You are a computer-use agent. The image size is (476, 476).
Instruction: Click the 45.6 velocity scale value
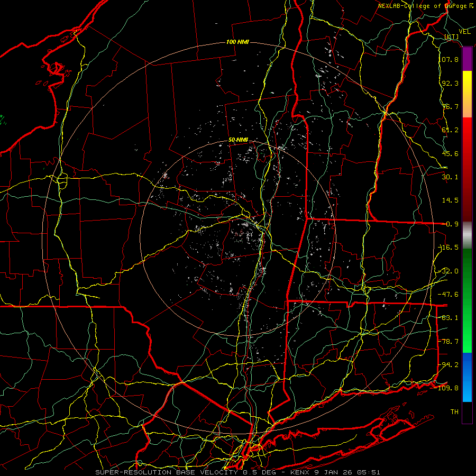click(450, 153)
